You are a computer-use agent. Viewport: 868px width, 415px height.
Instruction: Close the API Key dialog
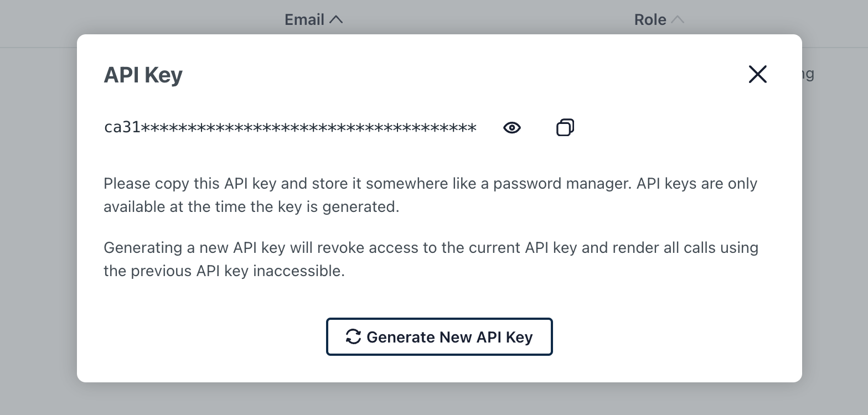pyautogui.click(x=757, y=74)
